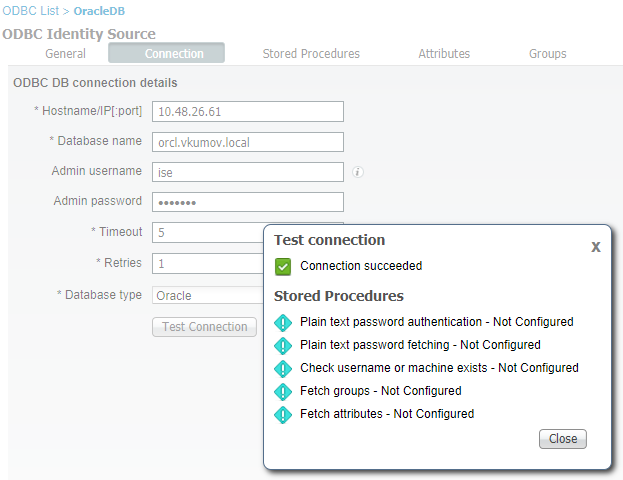The height and width of the screenshot is (480, 623).
Task: Switch to the General tab
Action: tap(65, 54)
